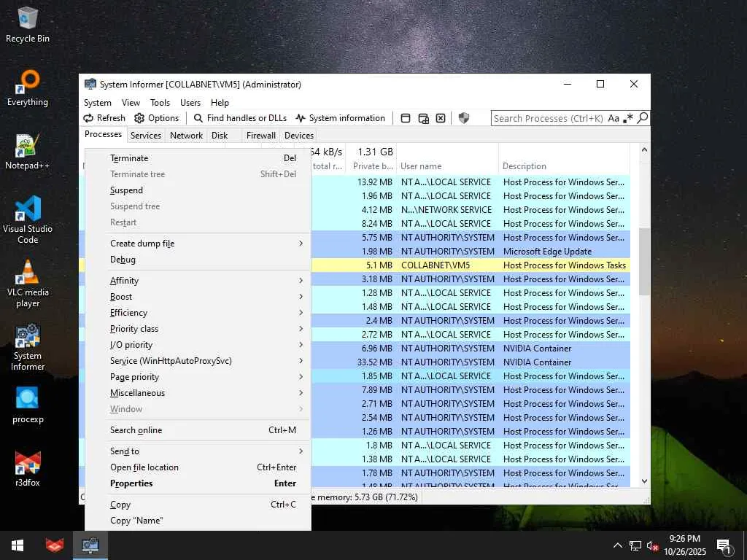The image size is (747, 560).
Task: Click the magnifier search icon in search box
Action: [643, 117]
